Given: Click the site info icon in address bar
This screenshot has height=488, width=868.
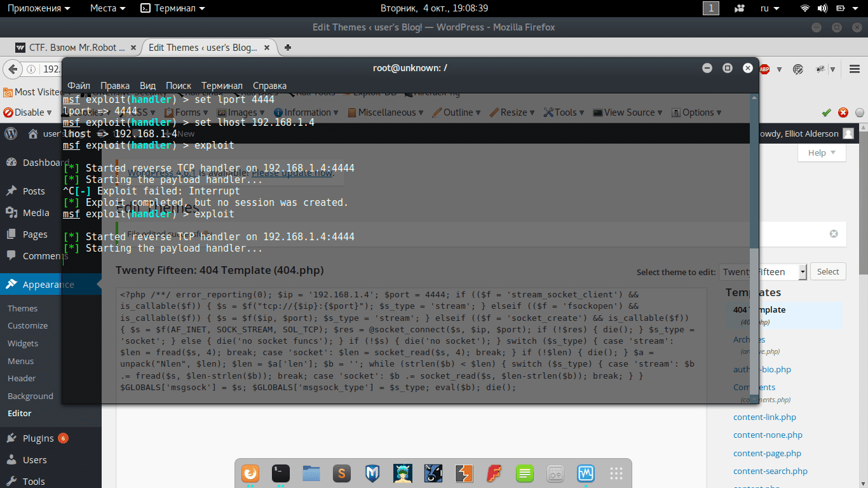Looking at the screenshot, I should pyautogui.click(x=31, y=69).
